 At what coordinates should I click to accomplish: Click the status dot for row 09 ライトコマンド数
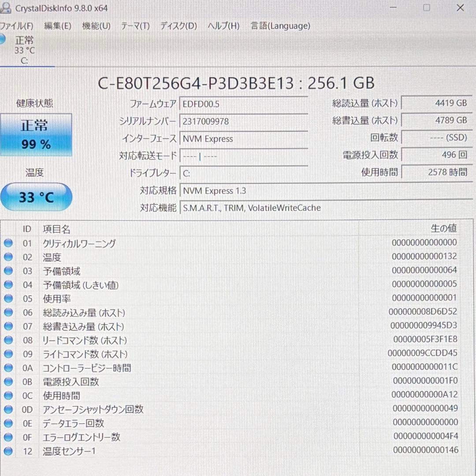click(8, 353)
